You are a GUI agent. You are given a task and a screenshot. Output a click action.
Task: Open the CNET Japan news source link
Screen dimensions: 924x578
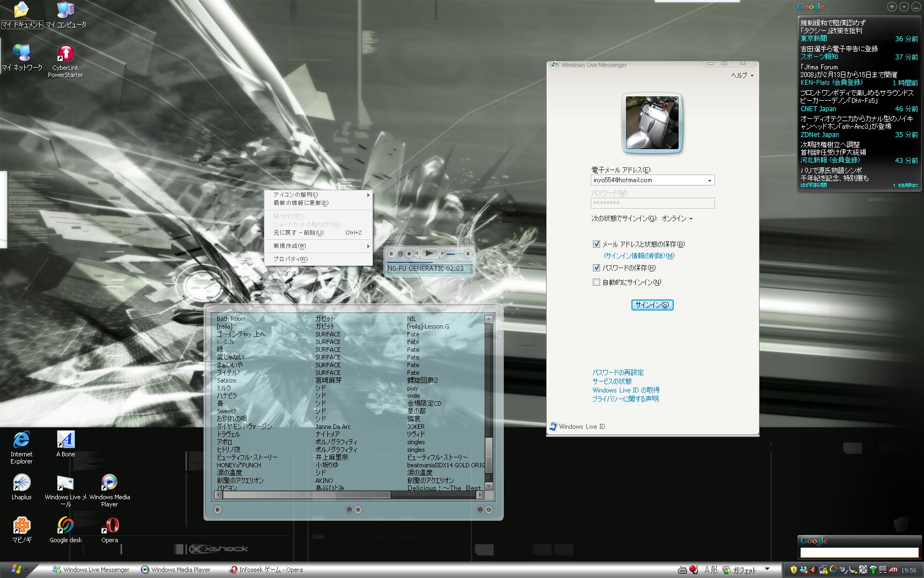(818, 108)
